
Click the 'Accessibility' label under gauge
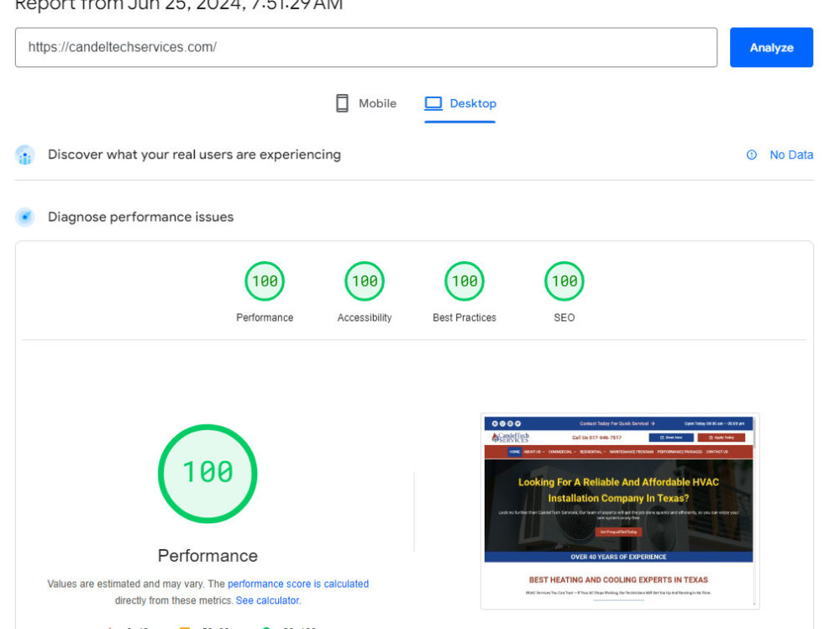click(365, 317)
